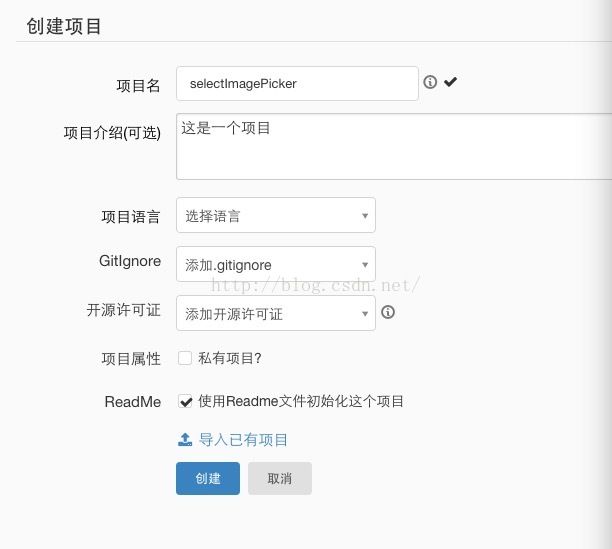The height and width of the screenshot is (549, 612).
Task: Focus the project name field selectImagePicker
Action: click(x=297, y=84)
